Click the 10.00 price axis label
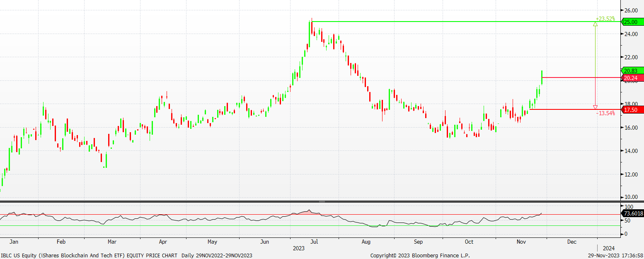The height and width of the screenshot is (259, 644). point(630,197)
